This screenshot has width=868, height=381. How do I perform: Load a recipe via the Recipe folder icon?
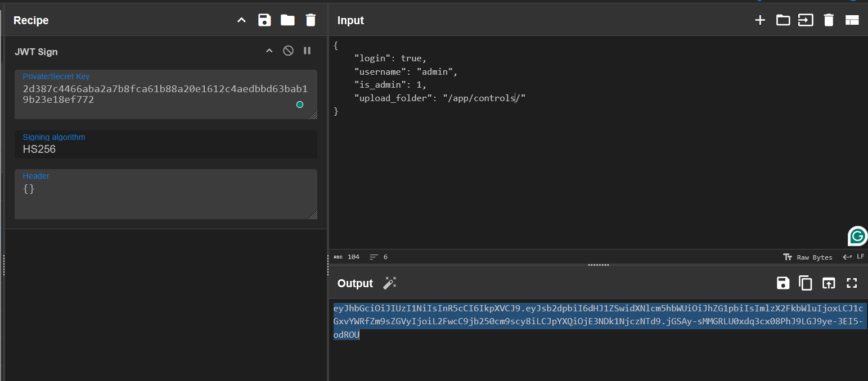point(287,20)
